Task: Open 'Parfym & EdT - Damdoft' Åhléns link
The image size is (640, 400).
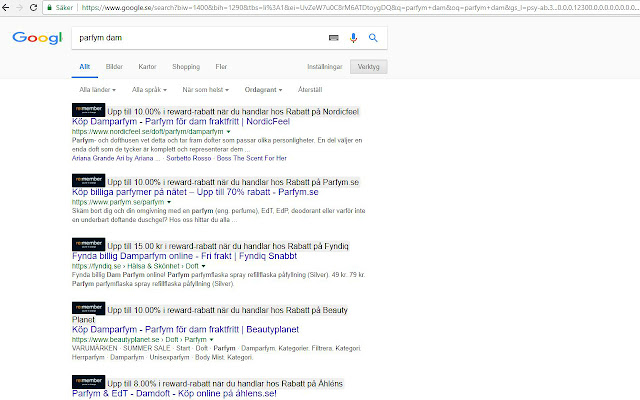Action: [174, 394]
